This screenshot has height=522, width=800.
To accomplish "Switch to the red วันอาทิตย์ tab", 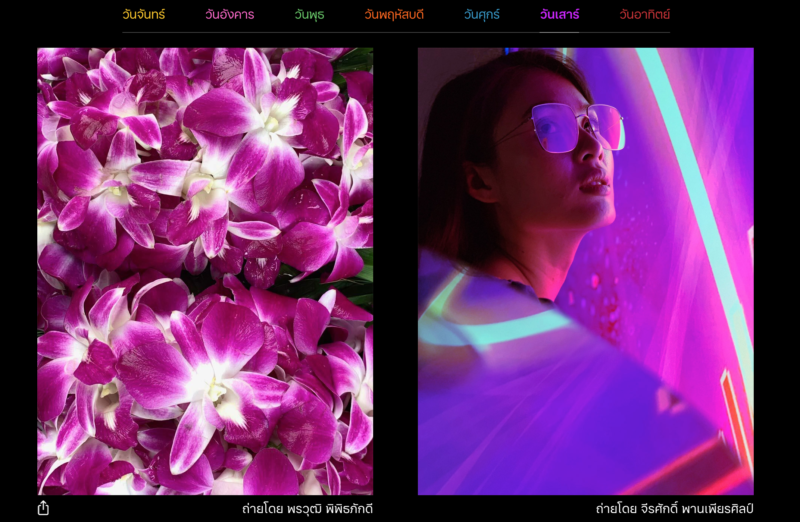I will click(x=644, y=15).
